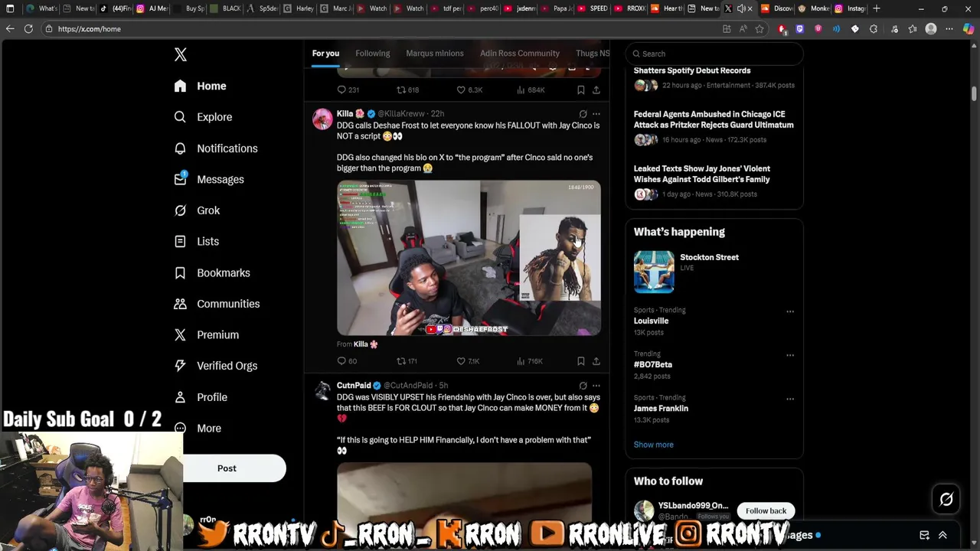The image size is (980, 551).
Task: Play the Deshae Frost video thumbnail
Action: (x=469, y=259)
